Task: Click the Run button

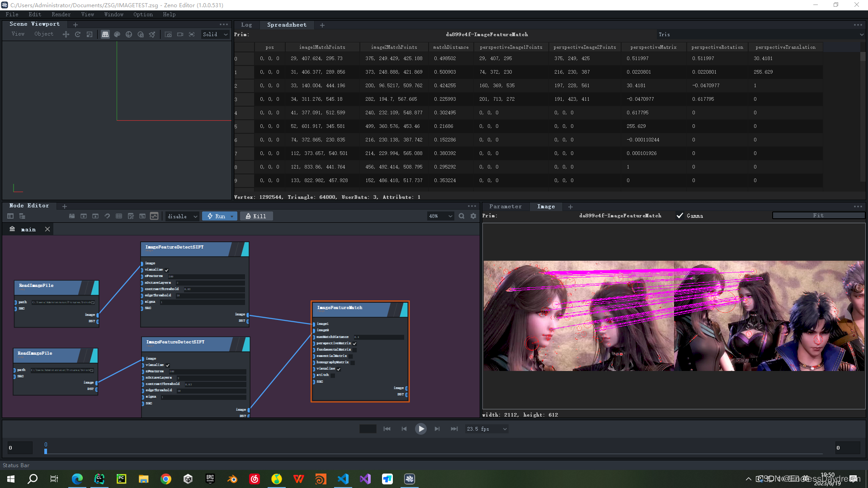Action: point(217,216)
